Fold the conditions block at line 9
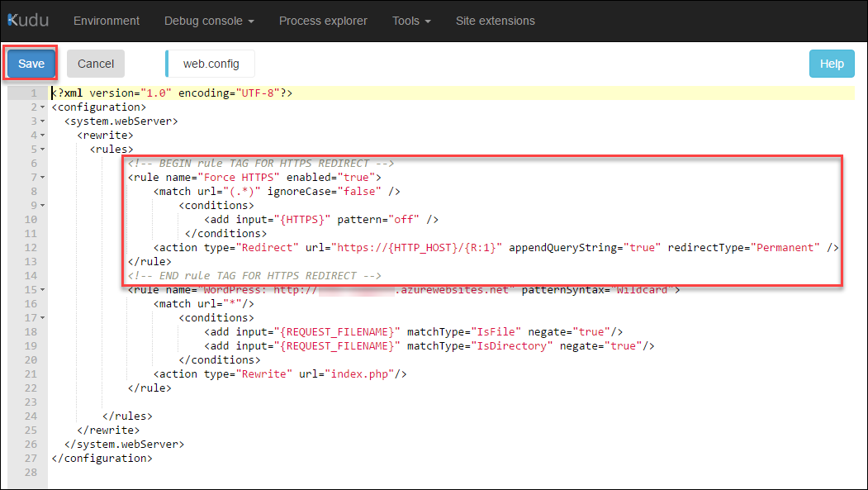The width and height of the screenshot is (868, 490). 43,206
